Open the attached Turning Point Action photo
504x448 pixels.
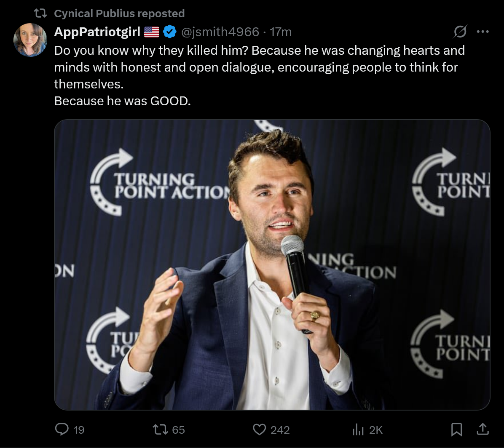(272, 264)
